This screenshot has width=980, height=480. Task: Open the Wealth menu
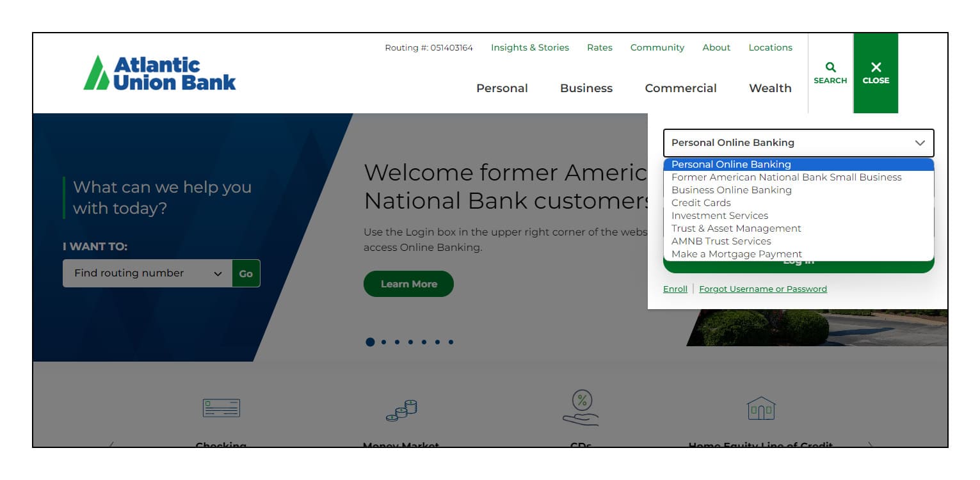(770, 88)
